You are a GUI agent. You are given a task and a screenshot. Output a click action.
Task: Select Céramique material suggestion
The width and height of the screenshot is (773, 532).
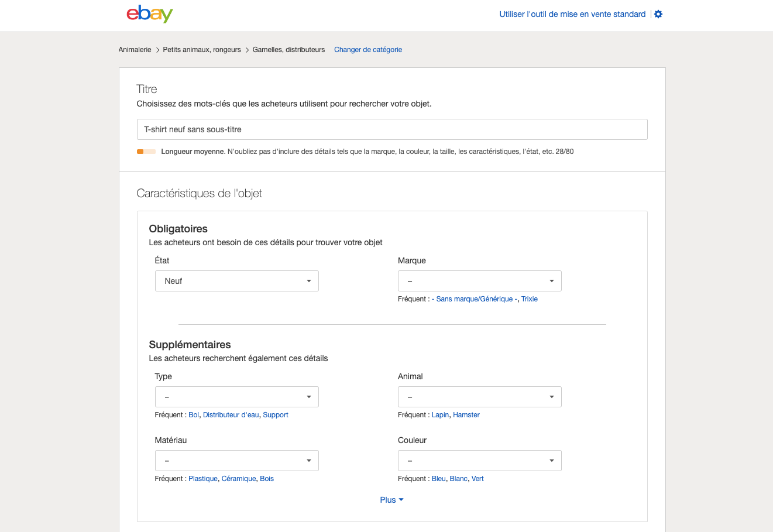239,479
